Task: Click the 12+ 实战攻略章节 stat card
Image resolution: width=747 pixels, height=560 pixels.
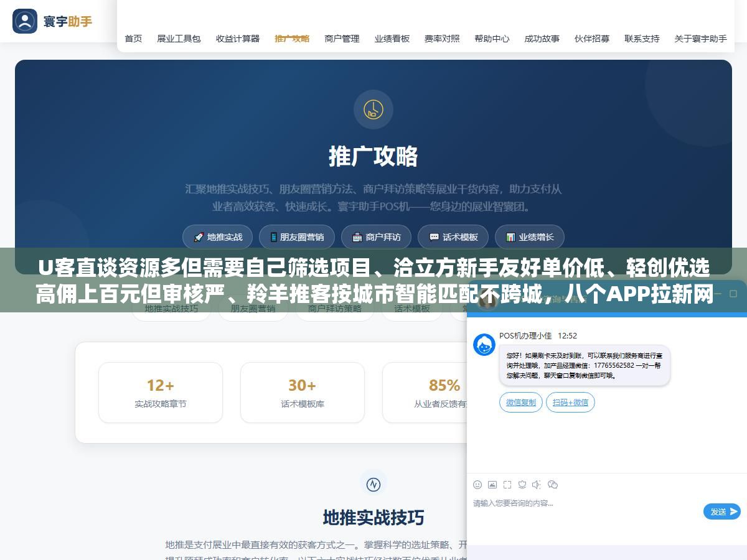Action: 161,393
